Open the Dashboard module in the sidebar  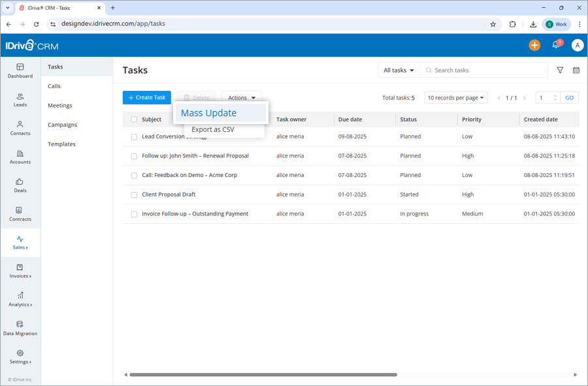point(20,72)
